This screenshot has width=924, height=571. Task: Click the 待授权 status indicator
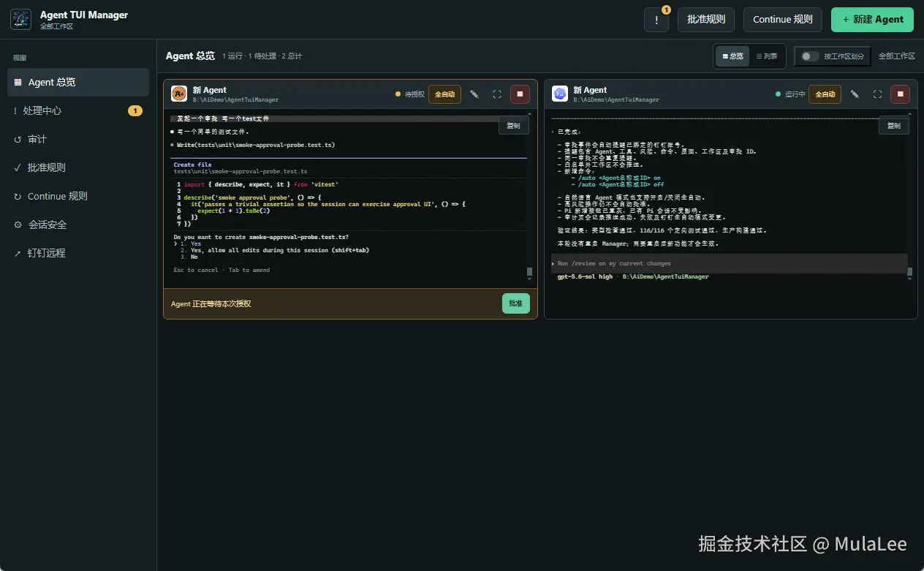pyautogui.click(x=410, y=94)
